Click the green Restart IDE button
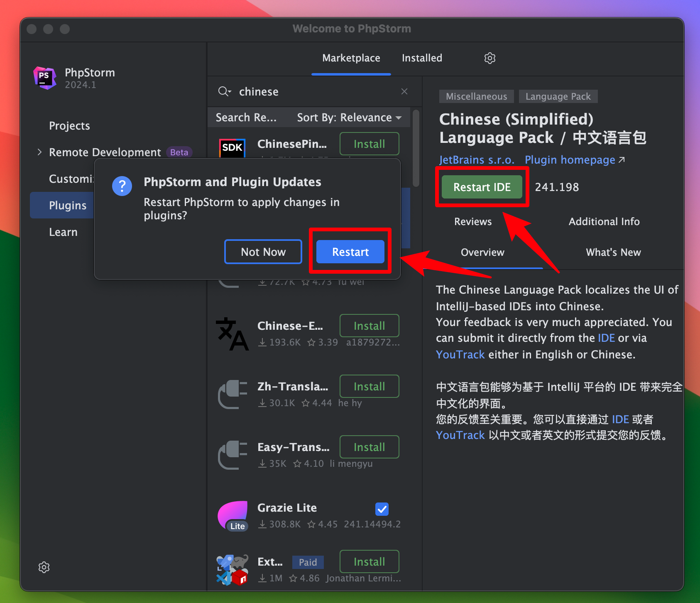The height and width of the screenshot is (603, 700). 482,187
